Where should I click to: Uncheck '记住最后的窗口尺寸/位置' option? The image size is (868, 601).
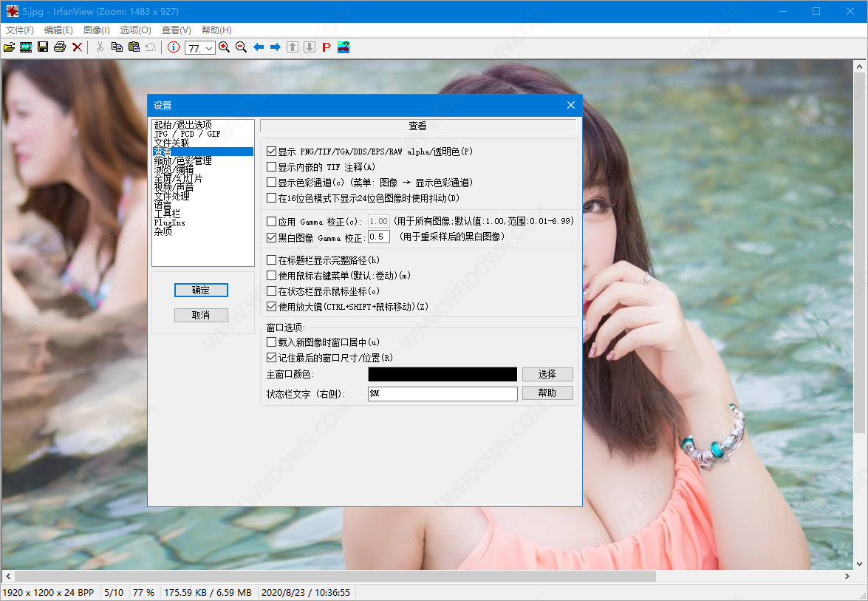272,358
